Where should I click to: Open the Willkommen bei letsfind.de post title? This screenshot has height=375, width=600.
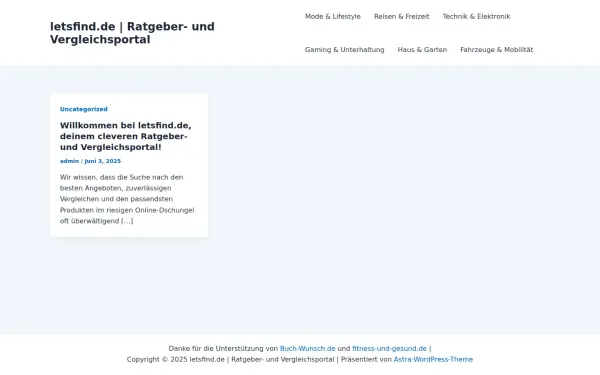pyautogui.click(x=126, y=136)
